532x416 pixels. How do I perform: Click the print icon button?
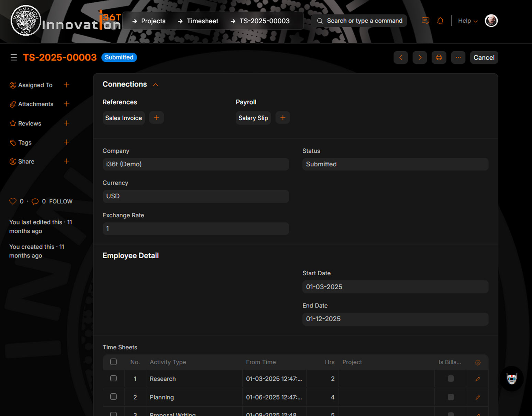(x=439, y=57)
